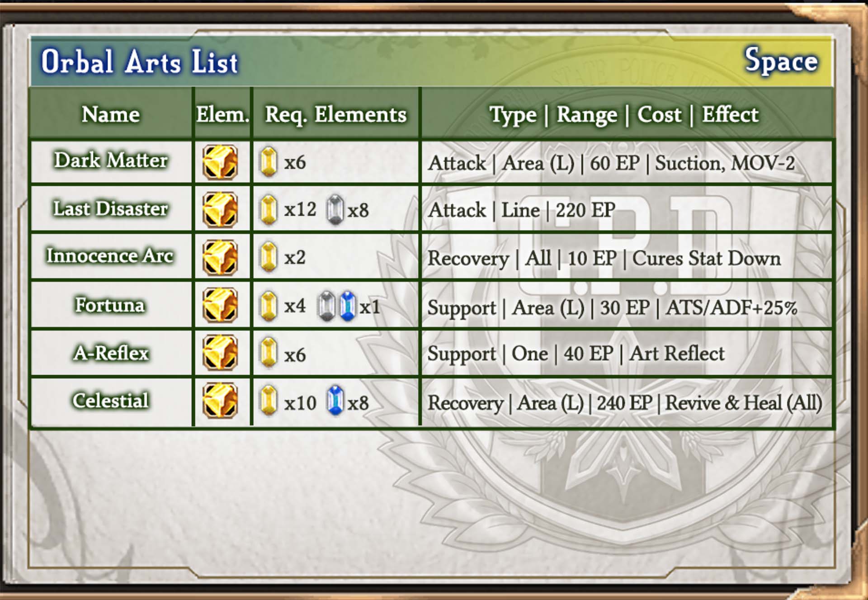868x600 pixels.
Task: Click the Space element icon in A-Reflex row
Action: [x=220, y=353]
